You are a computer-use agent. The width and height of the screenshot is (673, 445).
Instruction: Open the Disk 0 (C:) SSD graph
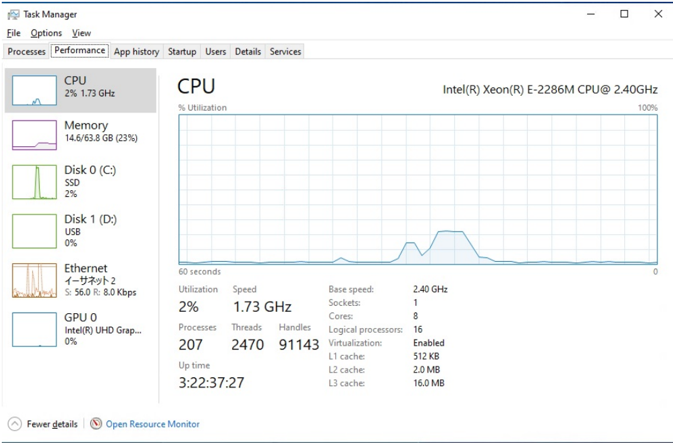[x=34, y=182]
